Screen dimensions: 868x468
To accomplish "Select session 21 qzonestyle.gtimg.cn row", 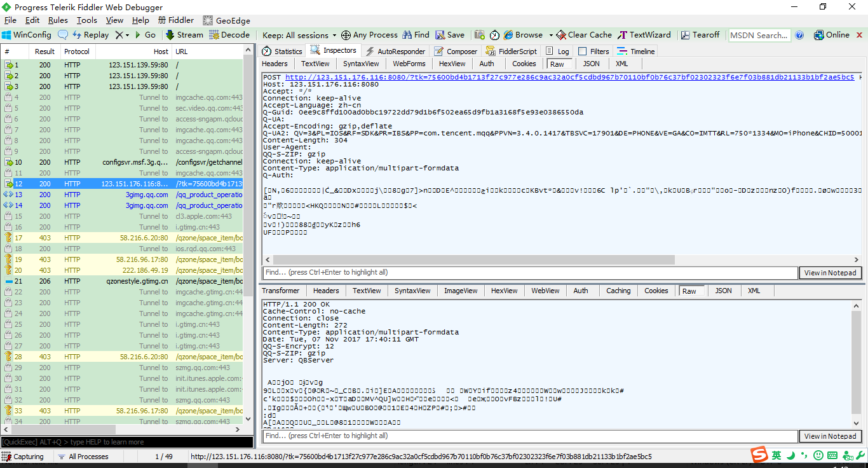I will 122,281.
